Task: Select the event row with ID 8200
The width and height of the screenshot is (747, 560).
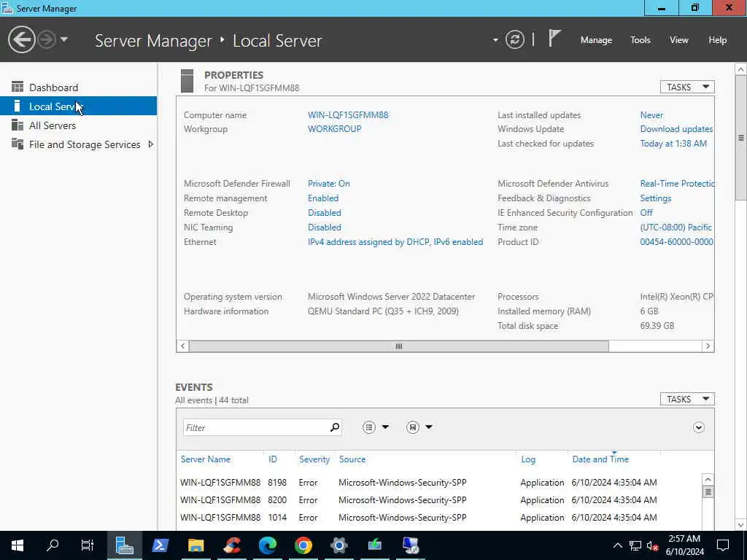Action: [x=438, y=500]
